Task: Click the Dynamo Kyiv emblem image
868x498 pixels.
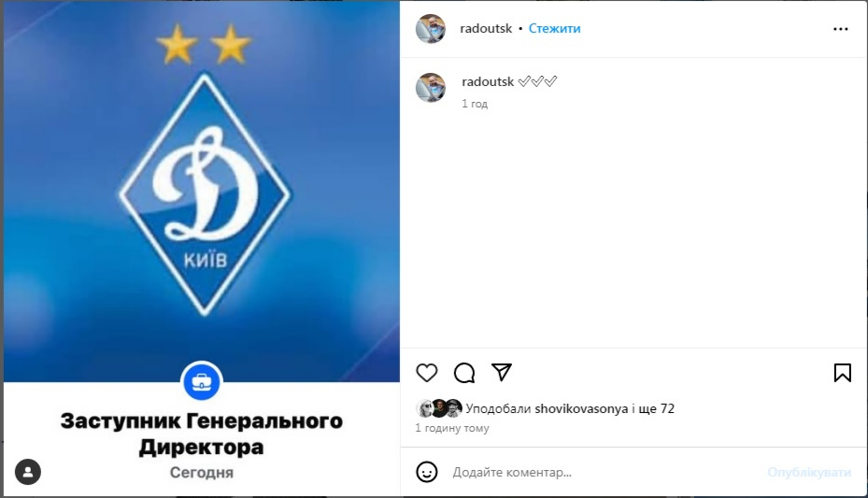Action: pyautogui.click(x=205, y=193)
